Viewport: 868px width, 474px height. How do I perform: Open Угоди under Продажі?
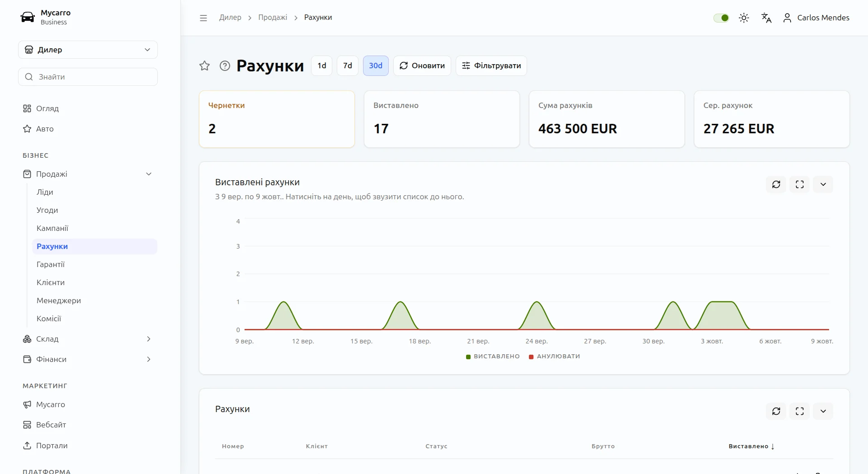point(94,210)
